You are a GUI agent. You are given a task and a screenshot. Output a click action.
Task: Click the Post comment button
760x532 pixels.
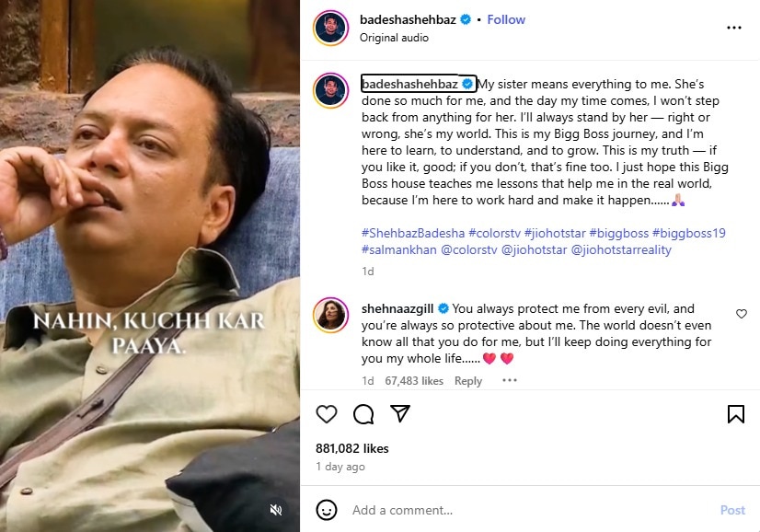pyautogui.click(x=732, y=510)
